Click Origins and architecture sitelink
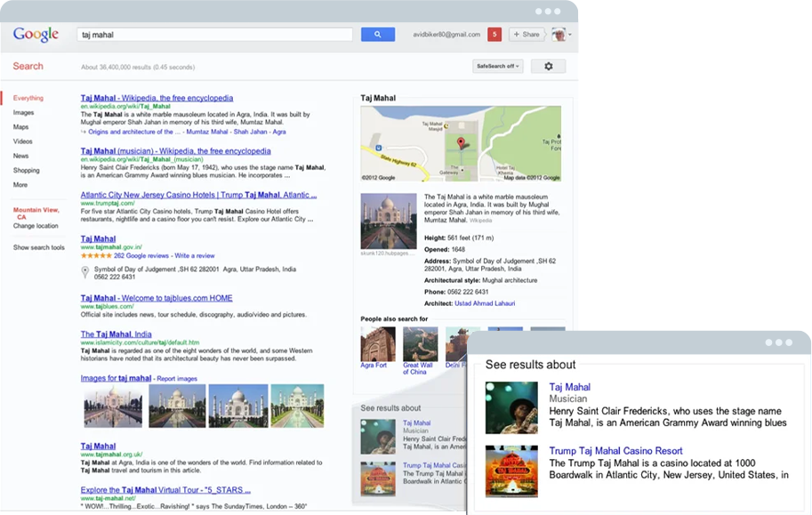Image resolution: width=812 pixels, height=515 pixels. (134, 133)
